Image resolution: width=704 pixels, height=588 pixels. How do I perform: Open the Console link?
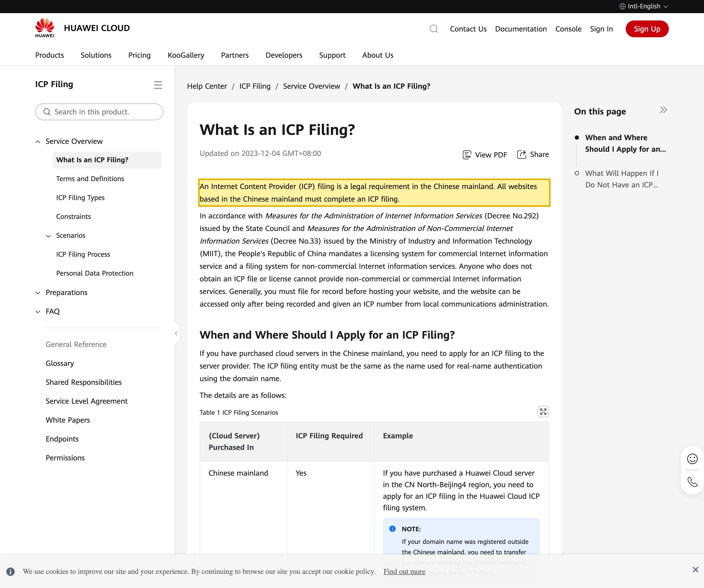pos(568,29)
